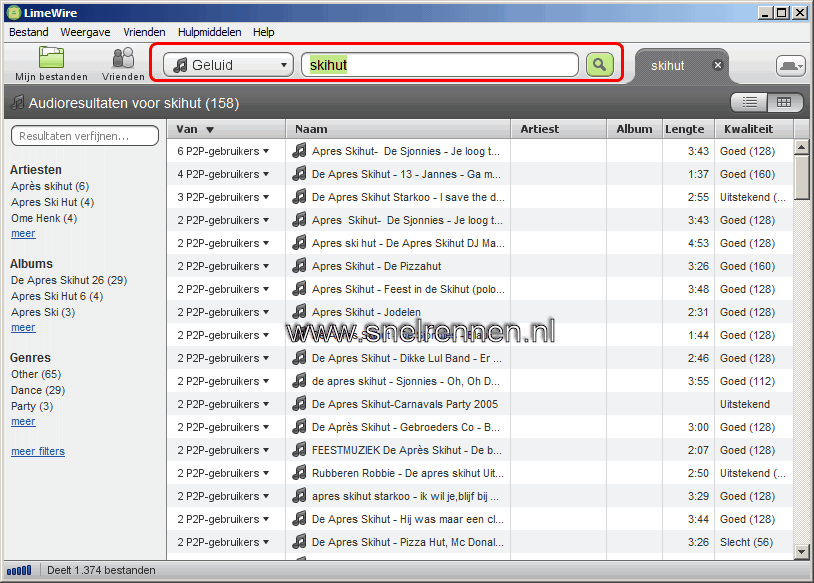Screen dimensions: 814x583
Task: Show meer albums link
Action: (x=23, y=328)
